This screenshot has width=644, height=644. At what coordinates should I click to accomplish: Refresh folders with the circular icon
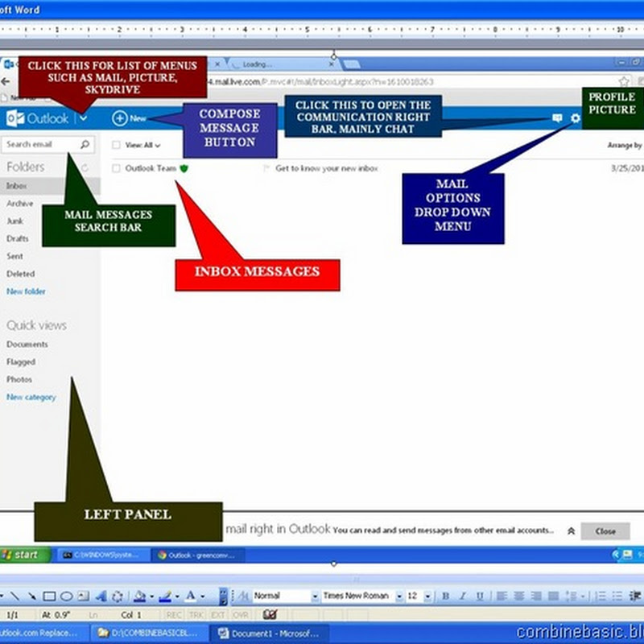pos(85,167)
